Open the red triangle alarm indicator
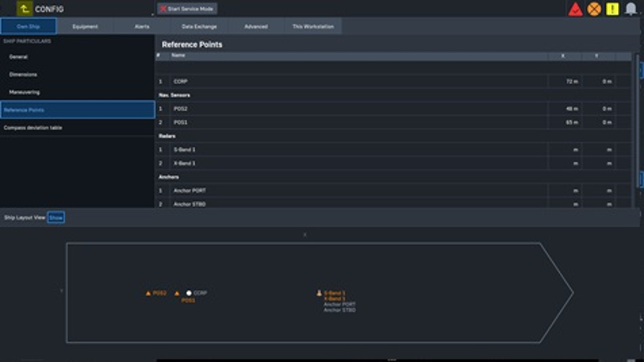The image size is (644, 362). coord(576,9)
